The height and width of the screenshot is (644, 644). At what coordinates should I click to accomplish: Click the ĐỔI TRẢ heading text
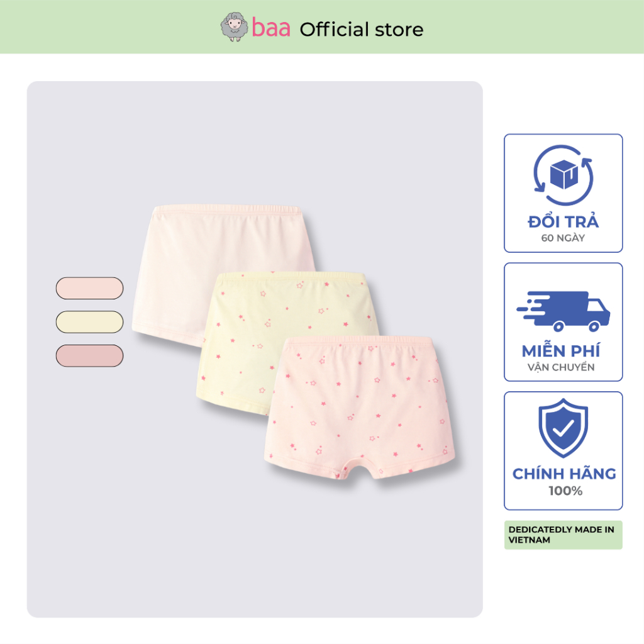pyautogui.click(x=563, y=222)
